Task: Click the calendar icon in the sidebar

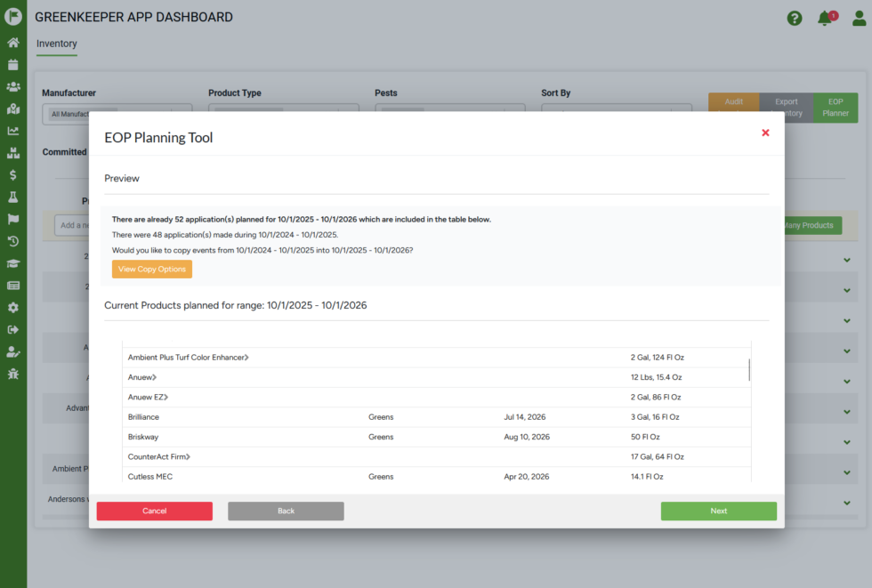Action: coord(13,64)
